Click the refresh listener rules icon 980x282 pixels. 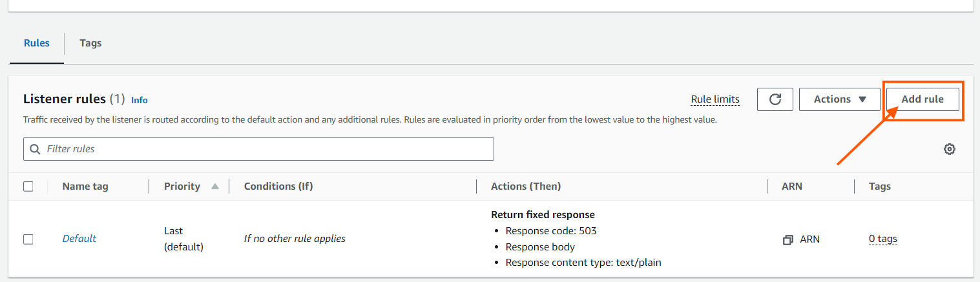point(775,99)
